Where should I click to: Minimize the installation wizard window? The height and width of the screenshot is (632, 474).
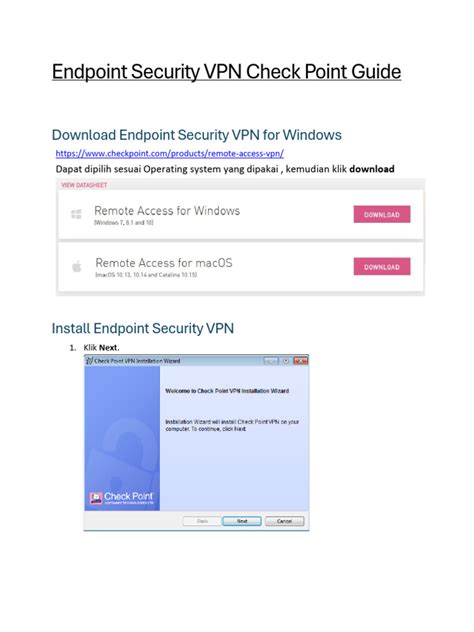pos(271,361)
